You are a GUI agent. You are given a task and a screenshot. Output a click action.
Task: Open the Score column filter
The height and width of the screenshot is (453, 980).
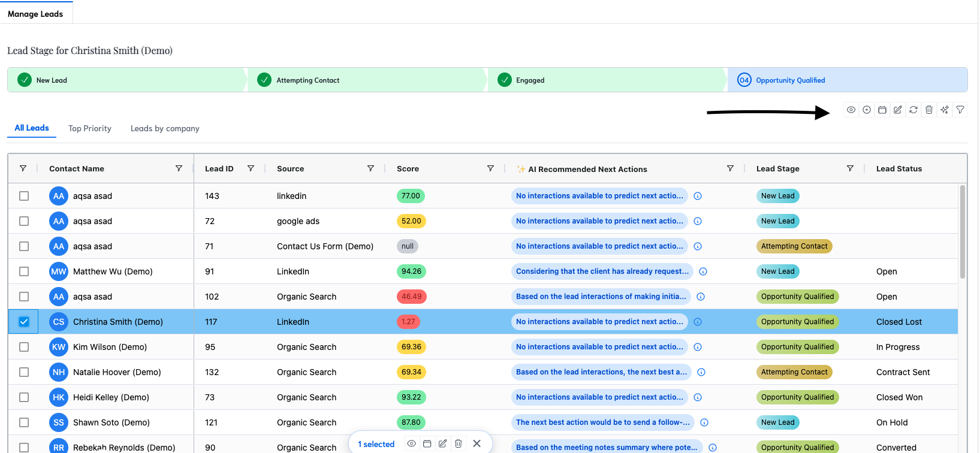pyautogui.click(x=490, y=168)
